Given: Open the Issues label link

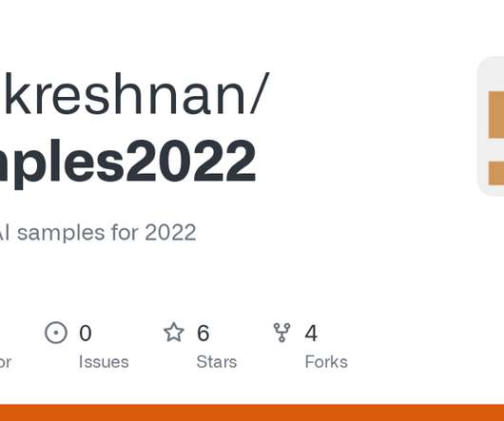Looking at the screenshot, I should point(104,362).
